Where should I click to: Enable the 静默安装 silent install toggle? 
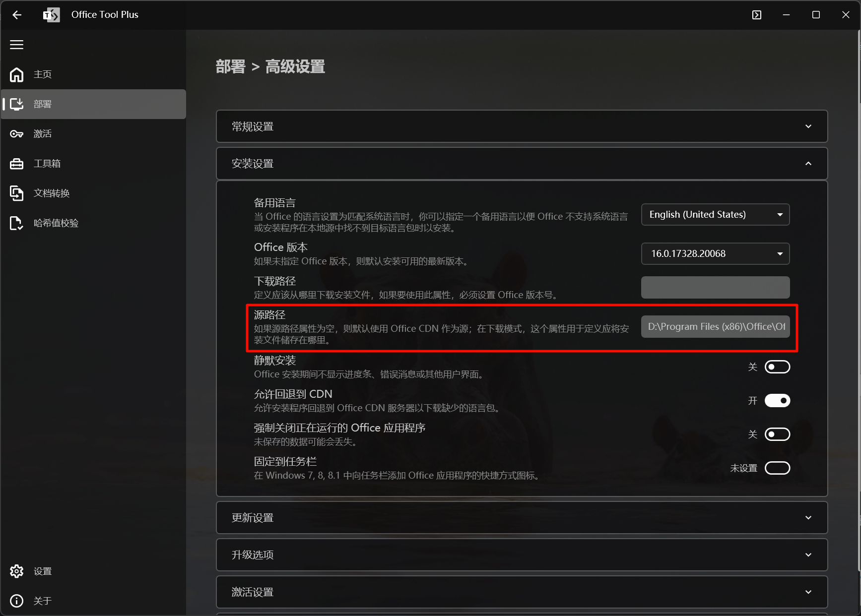point(777,367)
